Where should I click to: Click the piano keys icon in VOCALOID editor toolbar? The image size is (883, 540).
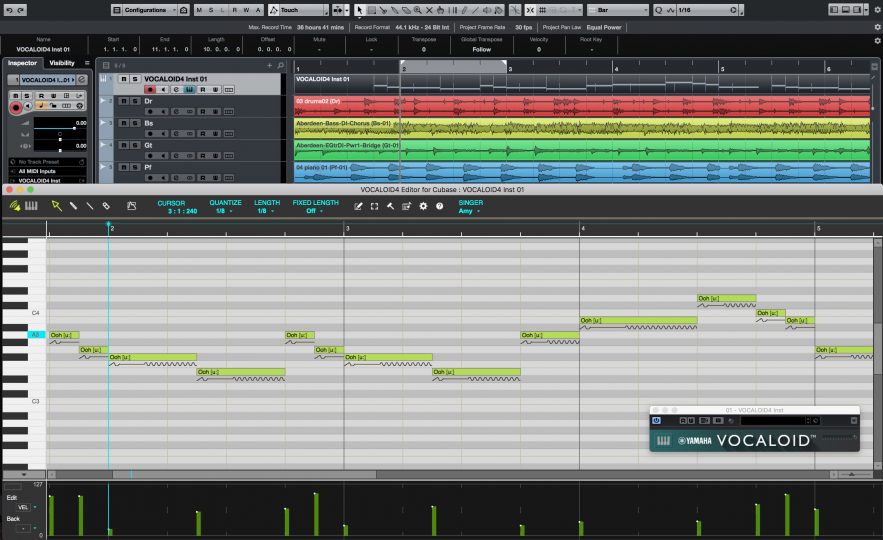(x=31, y=206)
